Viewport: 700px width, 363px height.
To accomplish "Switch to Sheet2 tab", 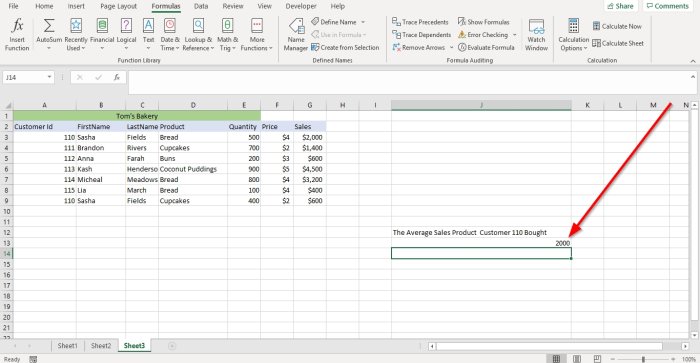I will (101, 346).
